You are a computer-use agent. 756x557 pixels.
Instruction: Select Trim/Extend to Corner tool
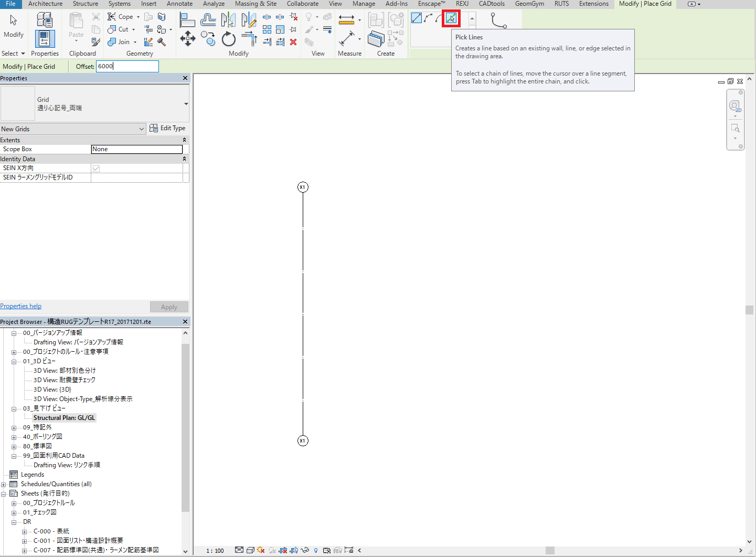coord(249,39)
